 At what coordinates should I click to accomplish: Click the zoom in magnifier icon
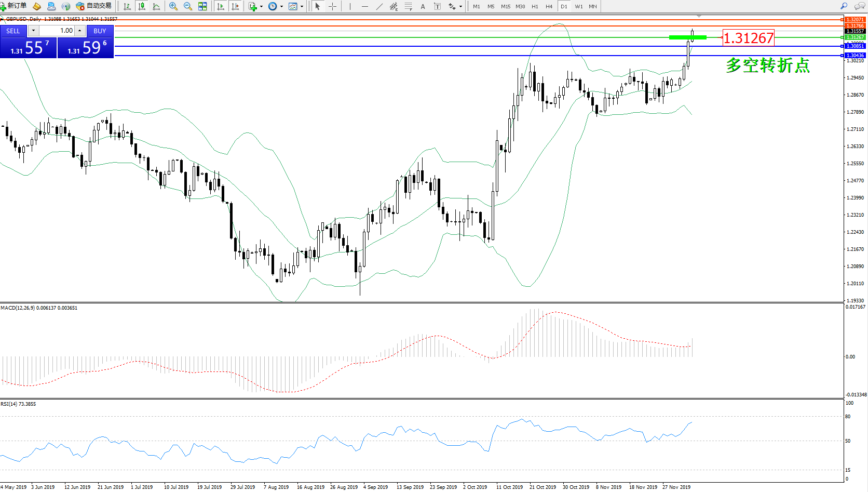[173, 6]
